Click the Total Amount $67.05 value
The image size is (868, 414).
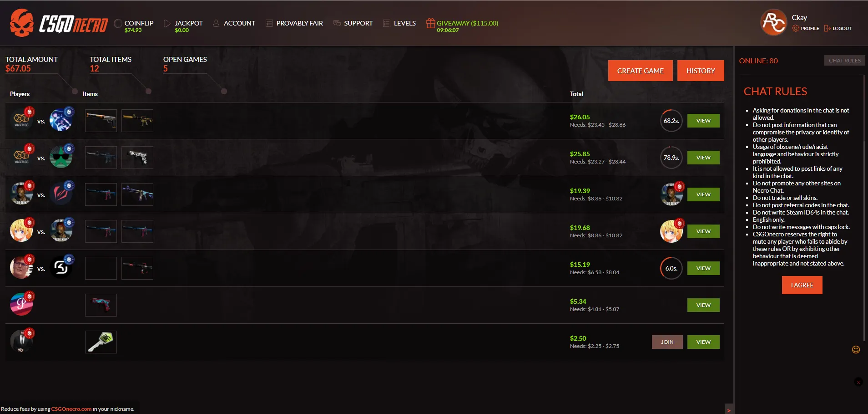tap(18, 69)
